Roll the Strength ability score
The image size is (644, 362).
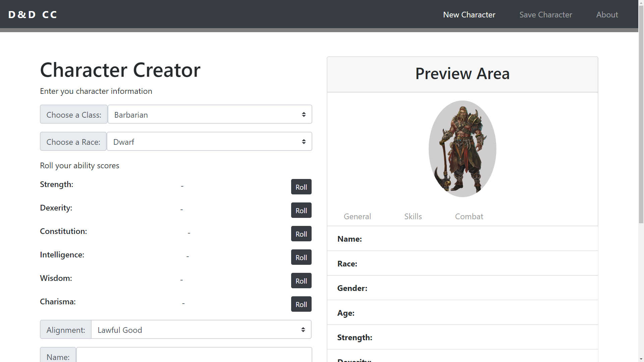tap(301, 187)
